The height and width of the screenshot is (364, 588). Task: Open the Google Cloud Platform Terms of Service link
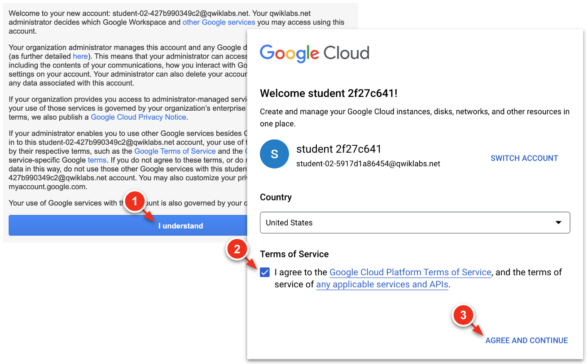coord(410,272)
